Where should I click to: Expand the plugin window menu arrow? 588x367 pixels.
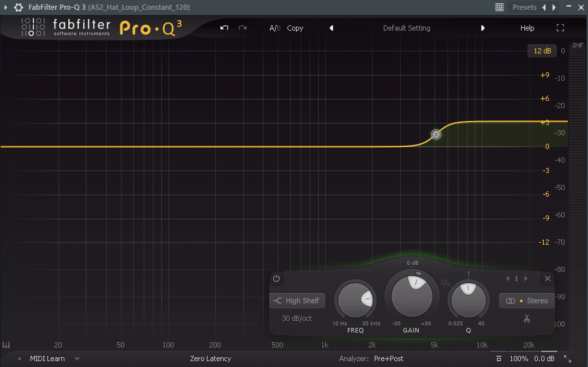[x=6, y=7]
